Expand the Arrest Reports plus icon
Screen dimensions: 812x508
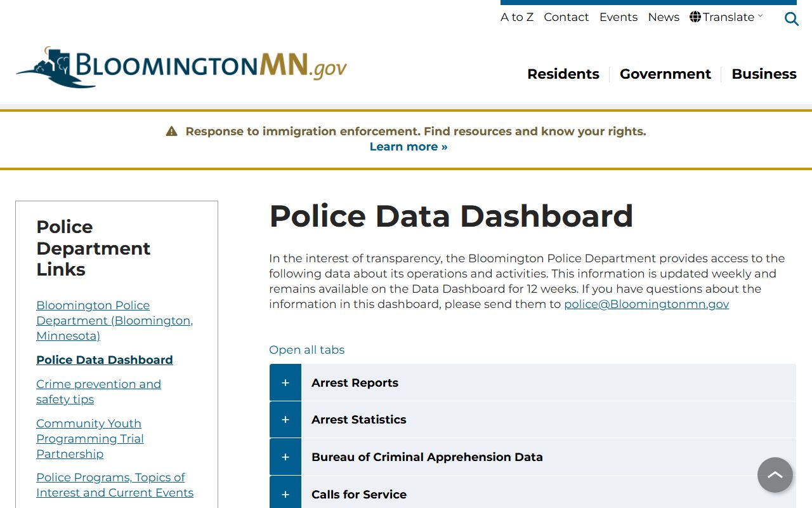pos(285,382)
